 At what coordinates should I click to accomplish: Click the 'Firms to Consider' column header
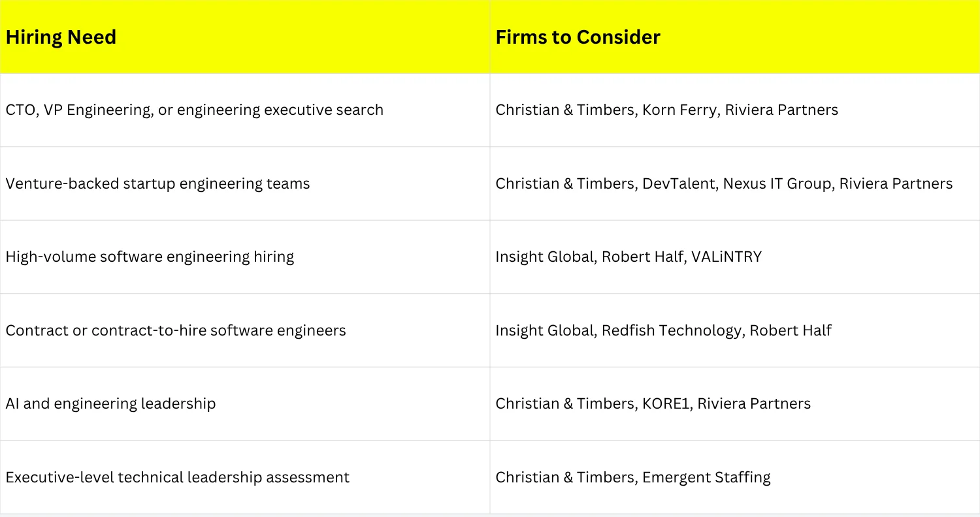(735, 37)
